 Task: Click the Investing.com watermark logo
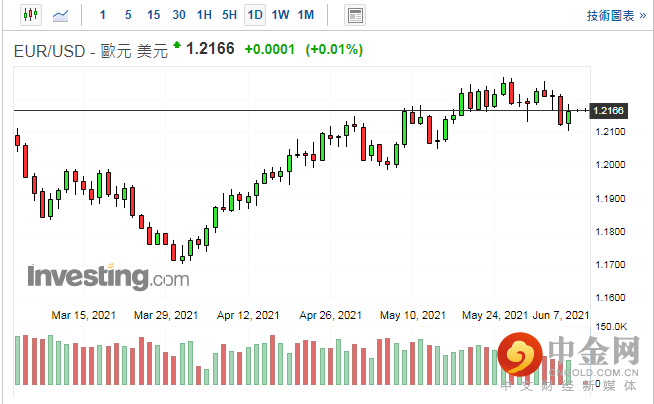click(108, 276)
